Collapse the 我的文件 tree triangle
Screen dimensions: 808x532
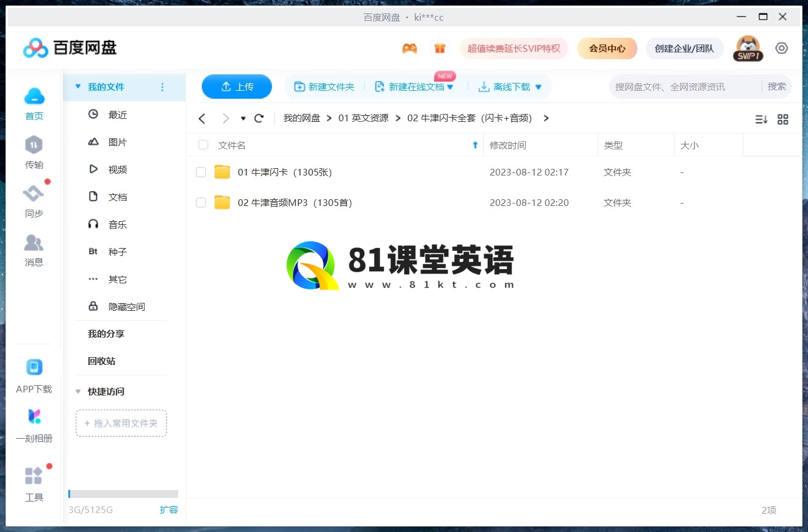78,87
